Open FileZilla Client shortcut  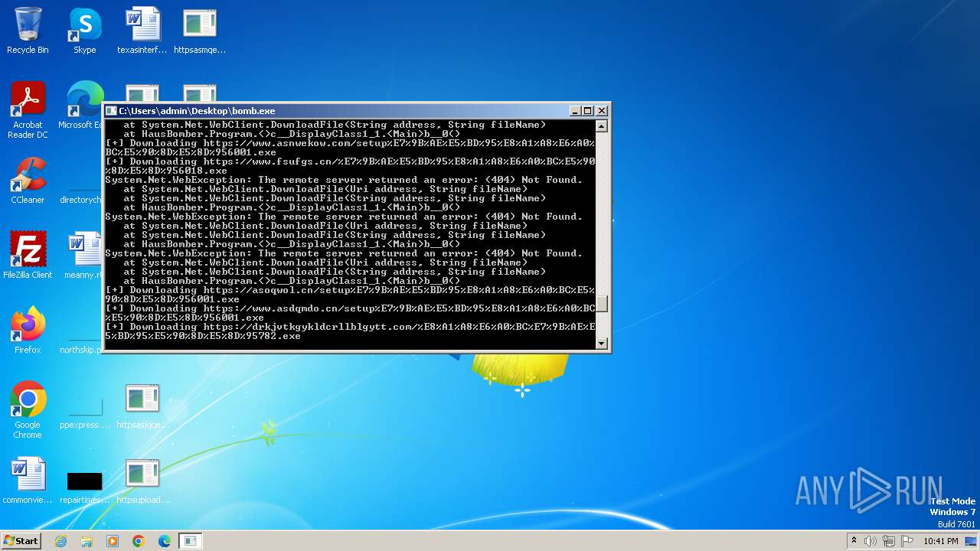pyautogui.click(x=28, y=256)
